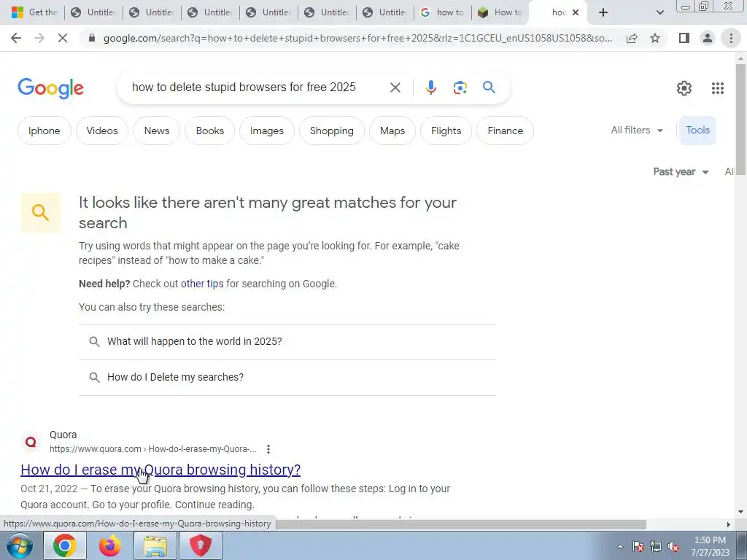
Task: Open the tab search dropdown arrow
Action: click(659, 12)
